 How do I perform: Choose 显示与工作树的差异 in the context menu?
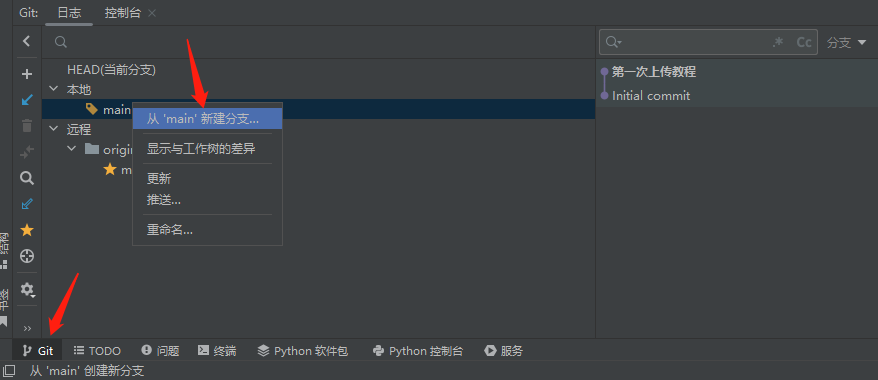pos(207,149)
